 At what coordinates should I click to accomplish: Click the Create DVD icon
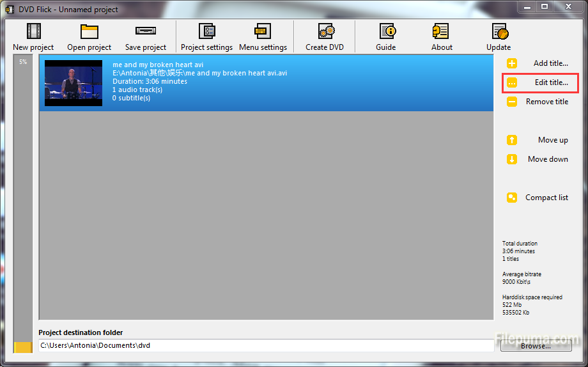coord(326,31)
